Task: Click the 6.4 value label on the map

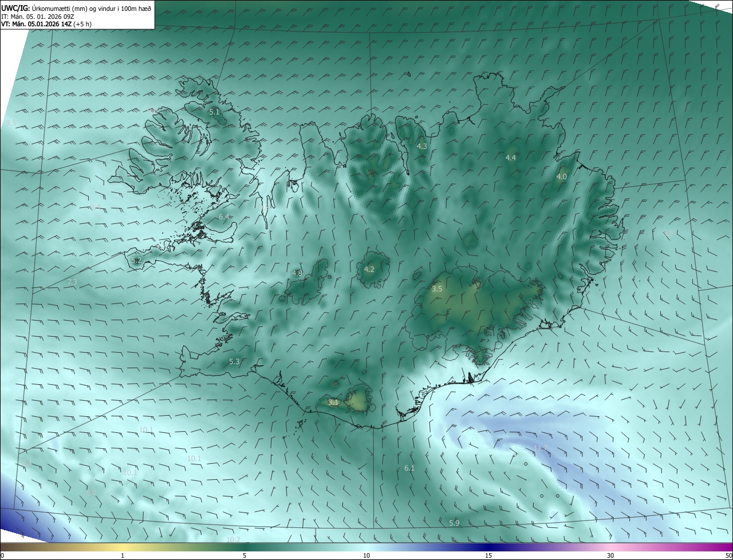Action: 224,217
